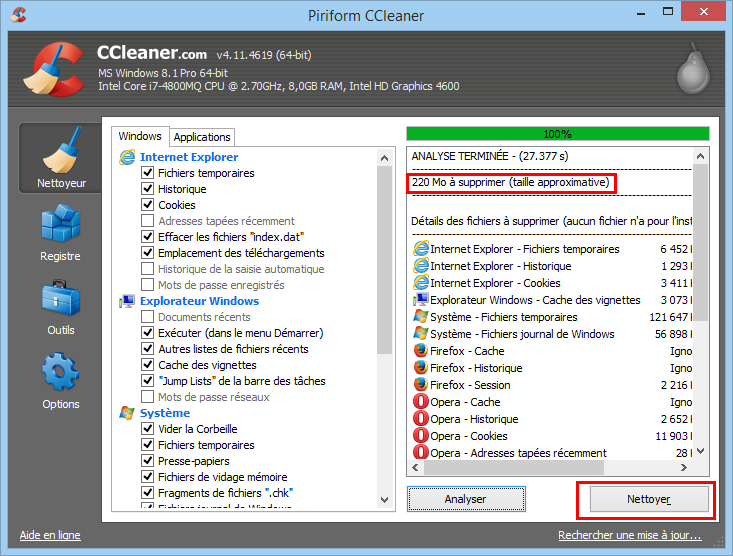Image resolution: width=733 pixels, height=556 pixels.
Task: Enable Mots de passe réseaux checkbox
Action: [148, 397]
